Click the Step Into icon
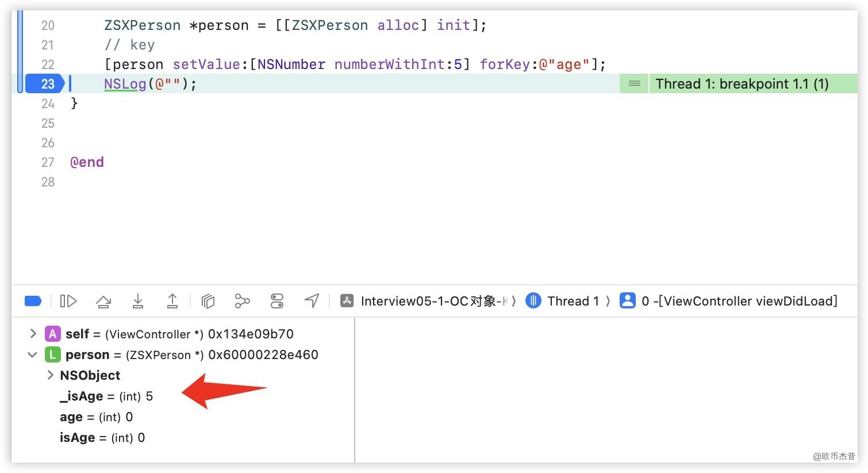The height and width of the screenshot is (473, 868). 138,301
